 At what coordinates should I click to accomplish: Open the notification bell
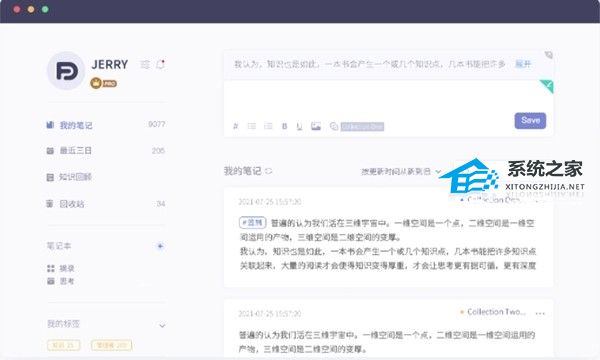tap(161, 64)
